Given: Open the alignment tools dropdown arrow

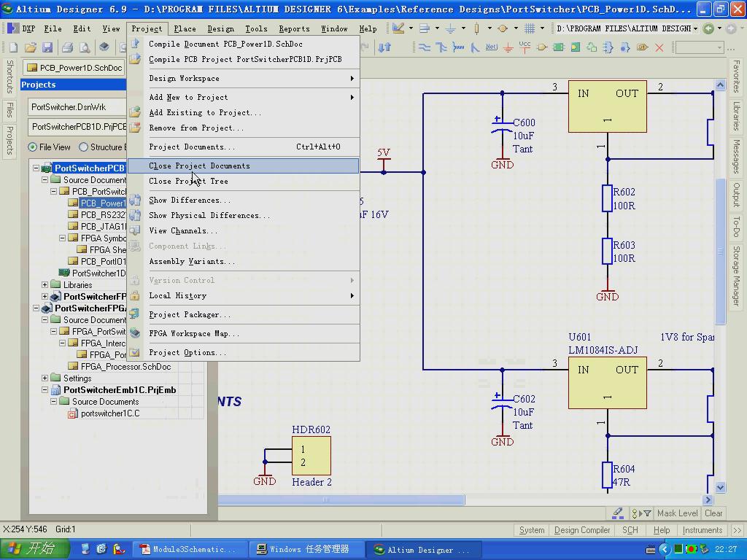Looking at the screenshot, I should (x=437, y=28).
